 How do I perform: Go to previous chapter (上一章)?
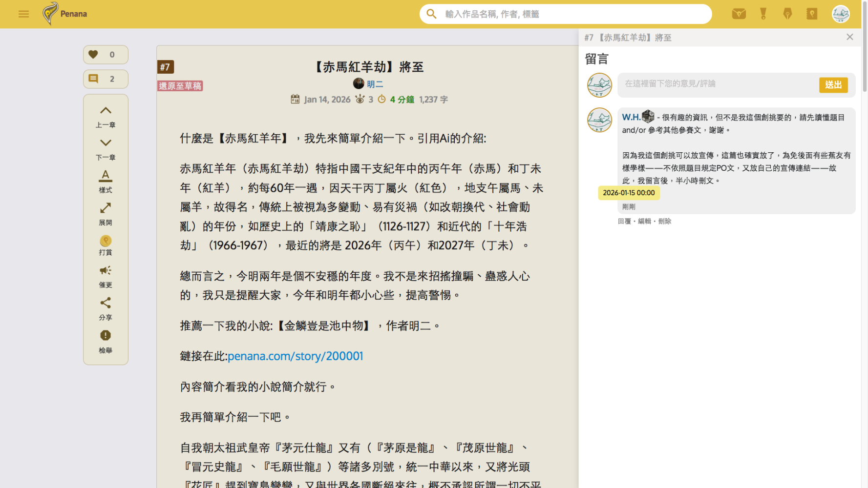pos(106,117)
